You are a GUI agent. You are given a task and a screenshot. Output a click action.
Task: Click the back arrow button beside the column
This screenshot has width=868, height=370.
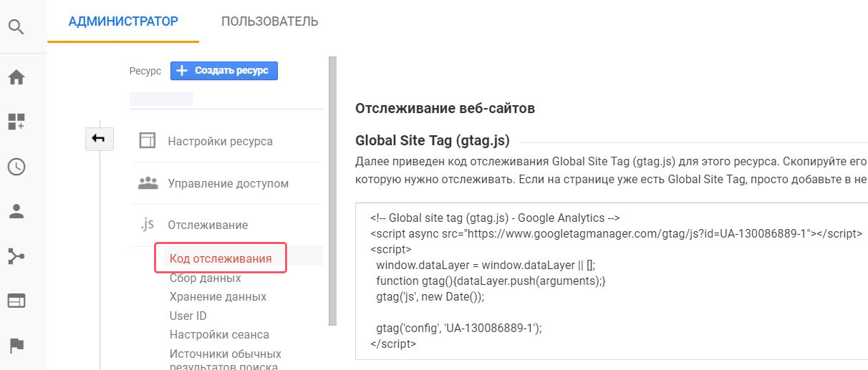(99, 139)
